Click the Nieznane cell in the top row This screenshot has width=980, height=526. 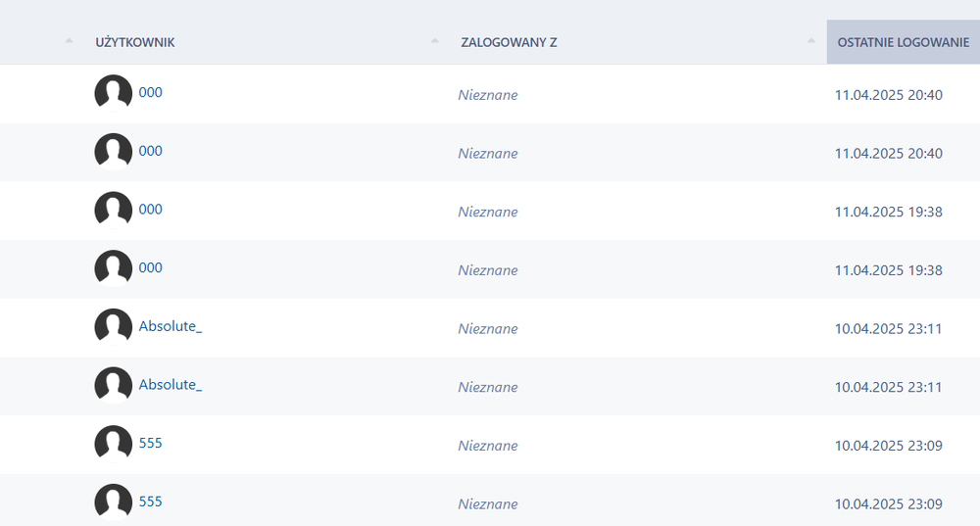click(488, 95)
